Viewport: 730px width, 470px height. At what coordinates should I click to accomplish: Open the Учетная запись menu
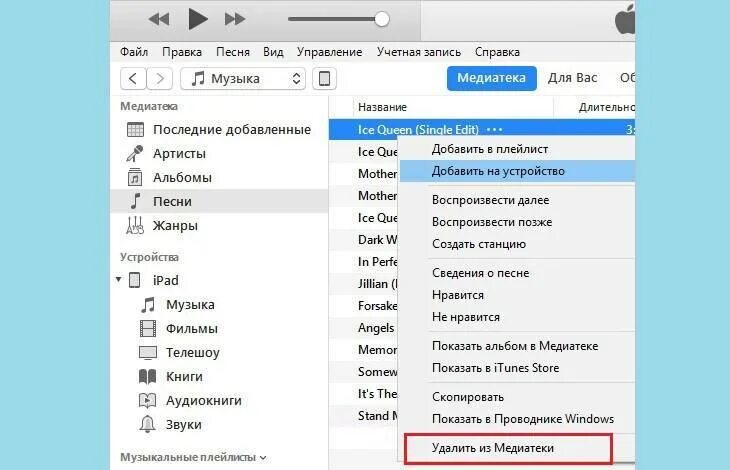click(419, 52)
